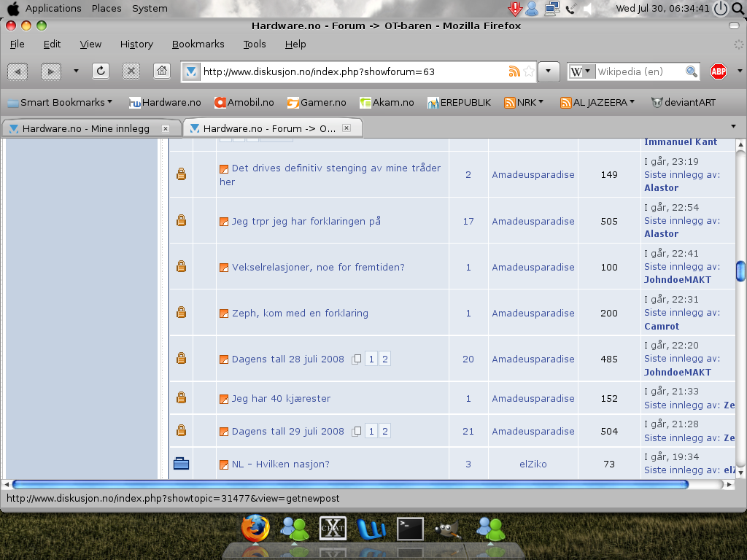The width and height of the screenshot is (747, 560).
Task: Open the Tools menu
Action: coord(255,44)
